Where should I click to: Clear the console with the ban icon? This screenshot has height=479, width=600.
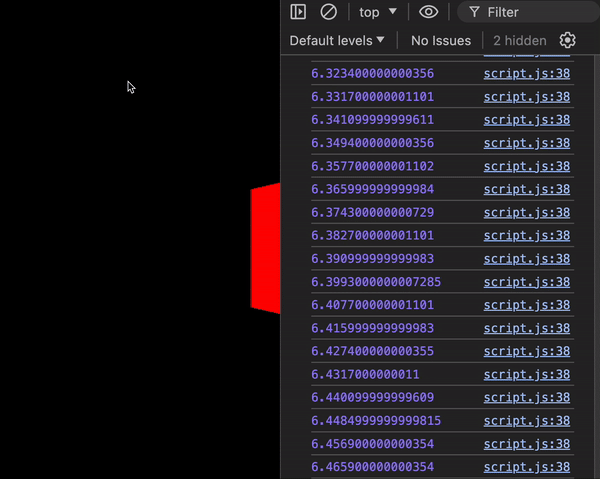click(x=328, y=12)
